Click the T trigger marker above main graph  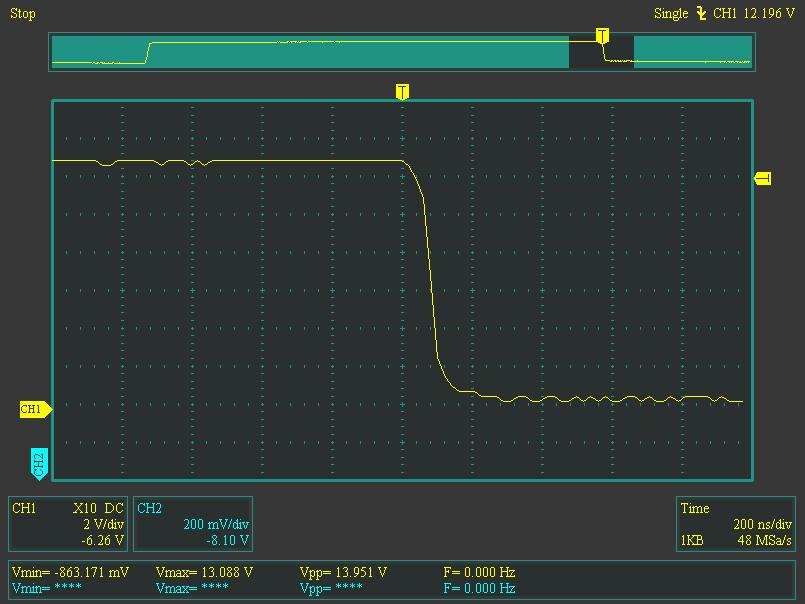(402, 92)
